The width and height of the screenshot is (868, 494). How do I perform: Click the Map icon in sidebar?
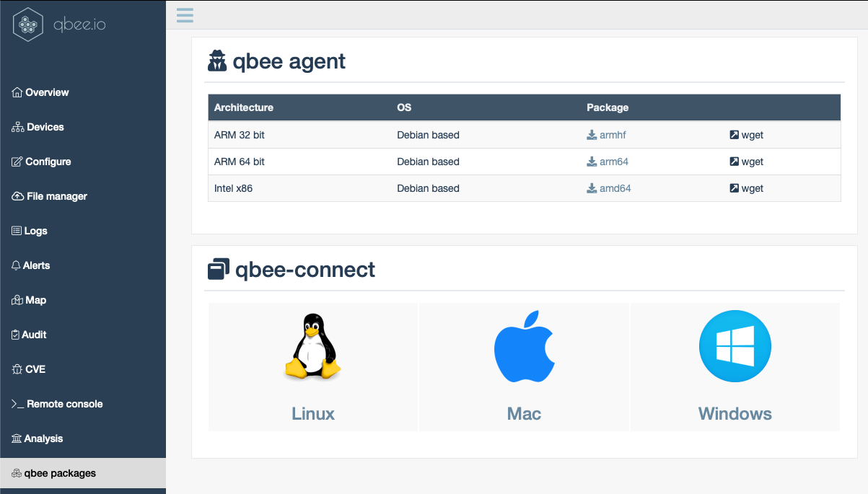[x=17, y=300]
